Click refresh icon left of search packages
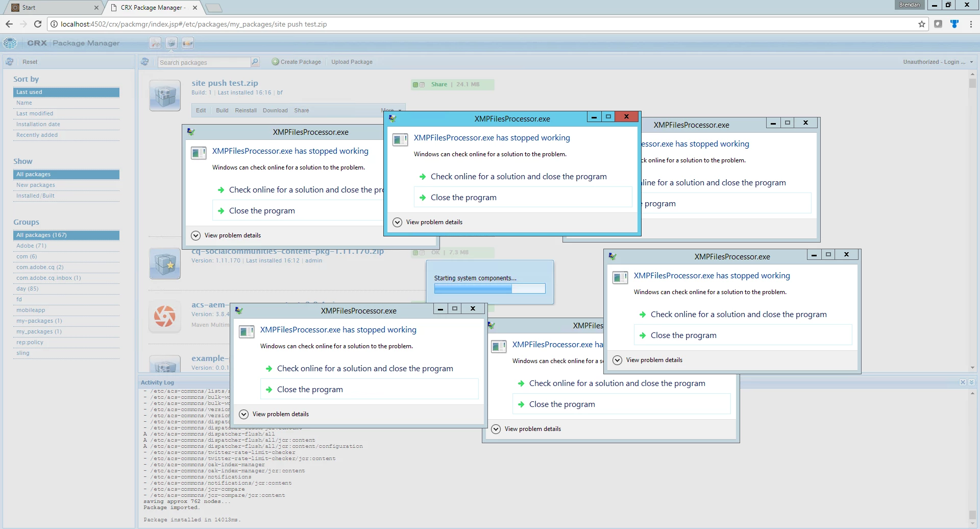The width and height of the screenshot is (980, 529). 145,62
